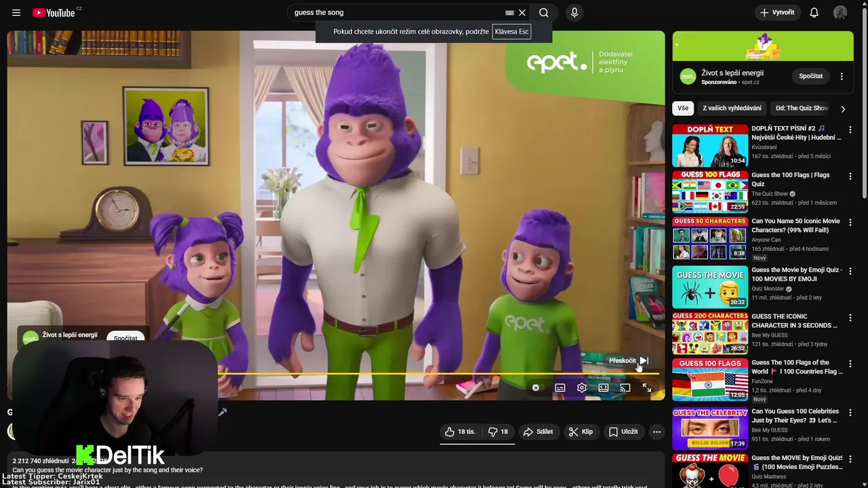The image size is (868, 488).
Task: Open the epet.cz advertiser link
Action: point(750,82)
